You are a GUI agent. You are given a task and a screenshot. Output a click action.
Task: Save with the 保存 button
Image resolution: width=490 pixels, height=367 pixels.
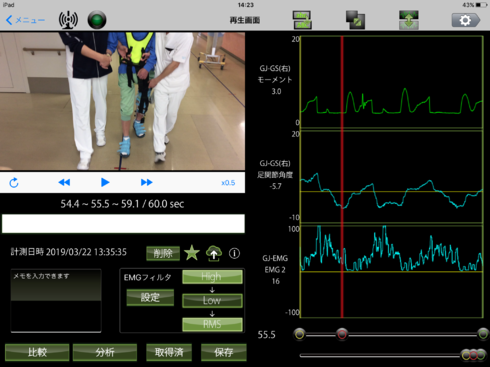point(224,352)
